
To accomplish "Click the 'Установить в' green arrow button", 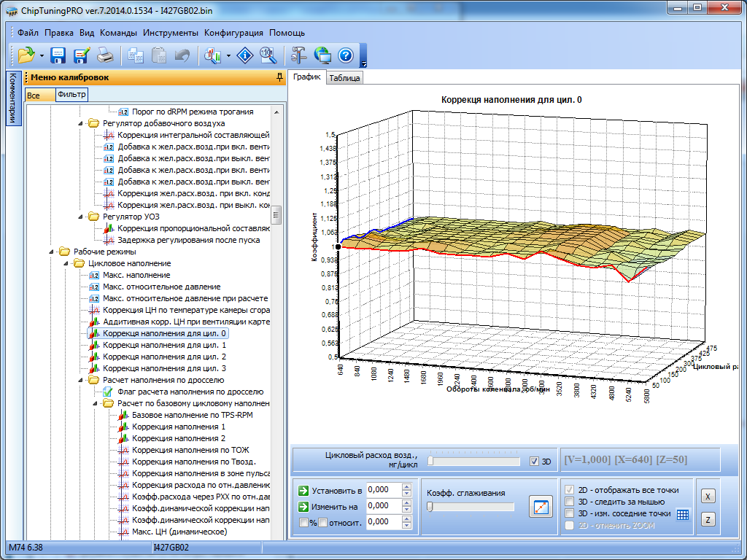I will 305,490.
